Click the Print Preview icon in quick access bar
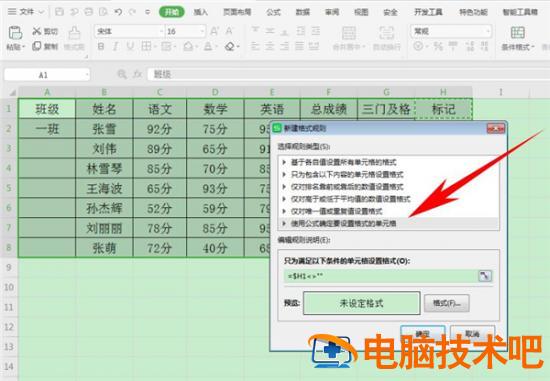The image size is (550, 381). 103,12
